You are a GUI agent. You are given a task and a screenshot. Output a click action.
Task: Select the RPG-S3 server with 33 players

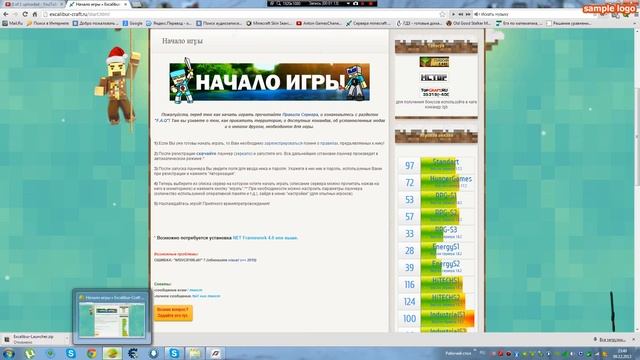point(436,233)
